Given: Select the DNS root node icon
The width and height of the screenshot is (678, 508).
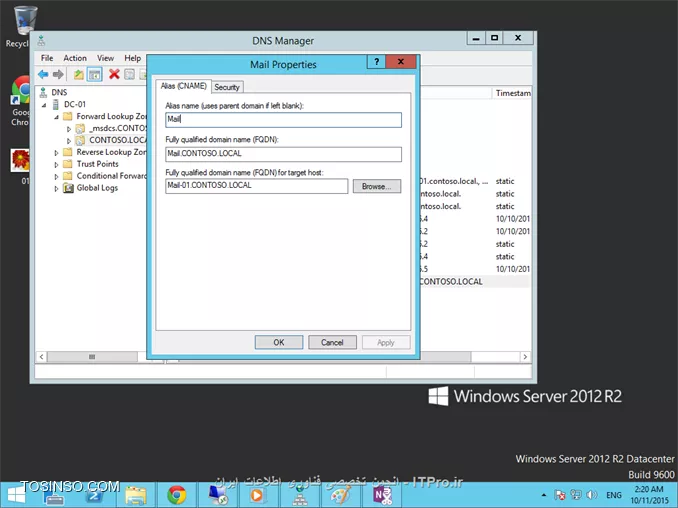Looking at the screenshot, I should [43, 92].
